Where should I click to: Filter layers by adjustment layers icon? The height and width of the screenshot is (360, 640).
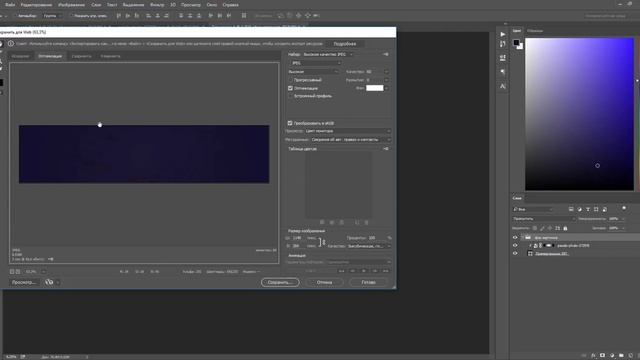[x=580, y=209]
